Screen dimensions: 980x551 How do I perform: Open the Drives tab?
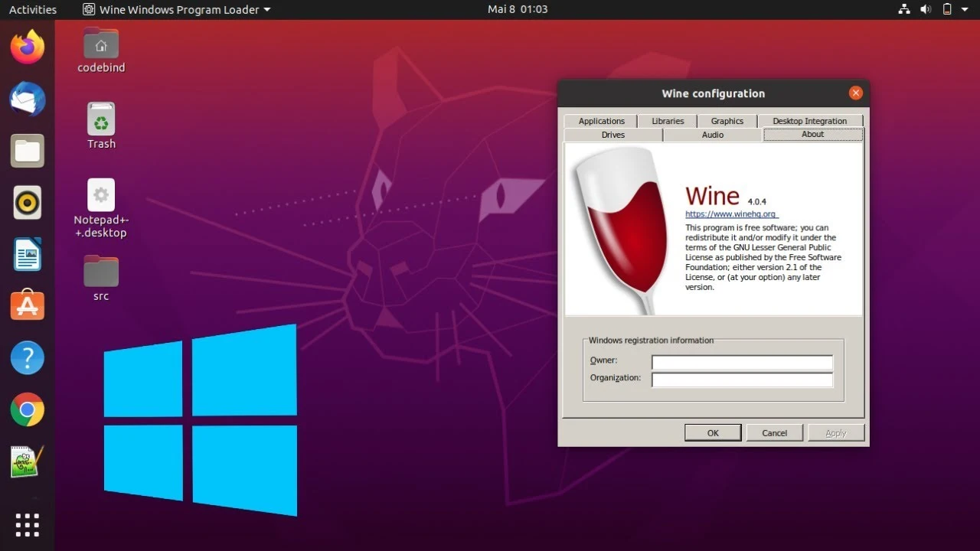[x=612, y=134]
